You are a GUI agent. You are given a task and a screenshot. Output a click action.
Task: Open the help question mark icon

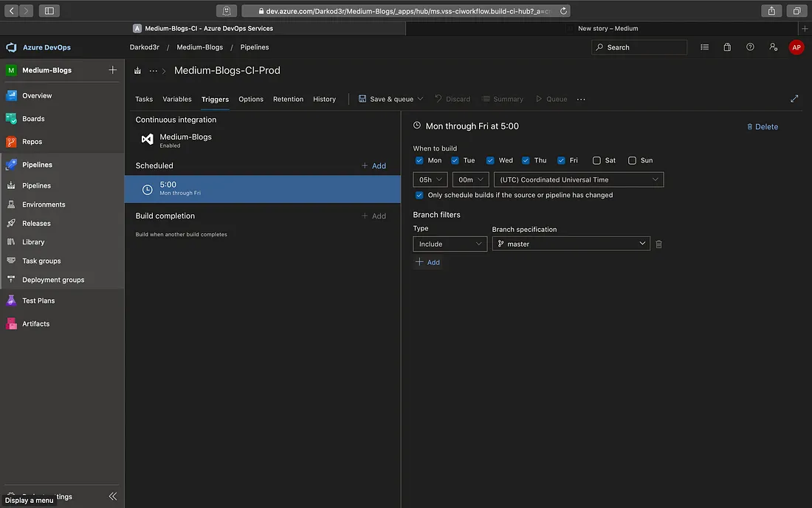[750, 47]
